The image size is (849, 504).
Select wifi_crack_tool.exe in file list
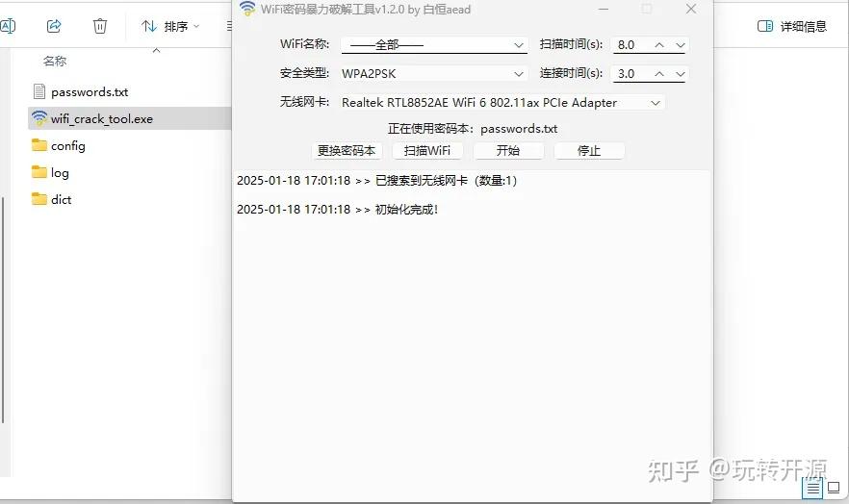click(130, 118)
